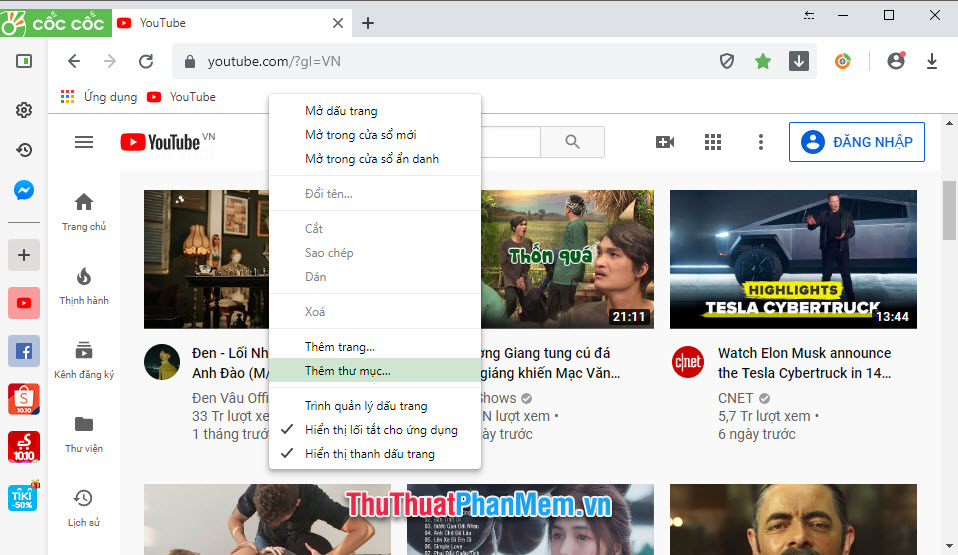Click the scrollbar down arrow
This screenshot has width=958, height=555.
[x=949, y=546]
